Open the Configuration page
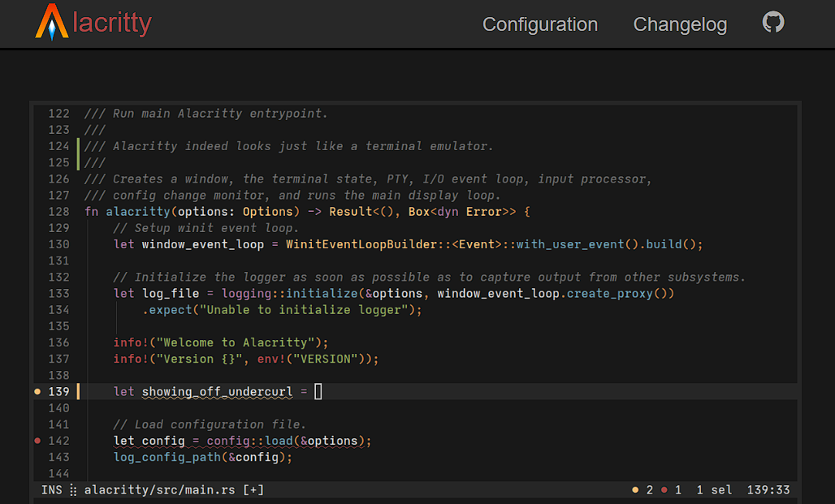The height and width of the screenshot is (504, 835). (x=539, y=24)
